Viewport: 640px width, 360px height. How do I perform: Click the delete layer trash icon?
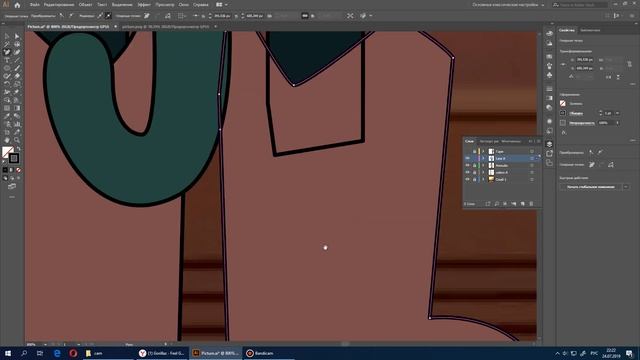tap(531, 204)
